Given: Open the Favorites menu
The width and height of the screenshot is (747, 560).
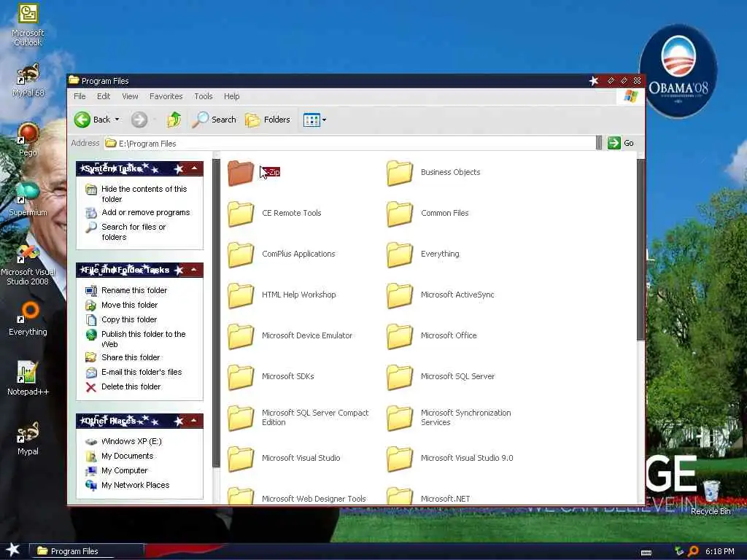Looking at the screenshot, I should tap(166, 96).
